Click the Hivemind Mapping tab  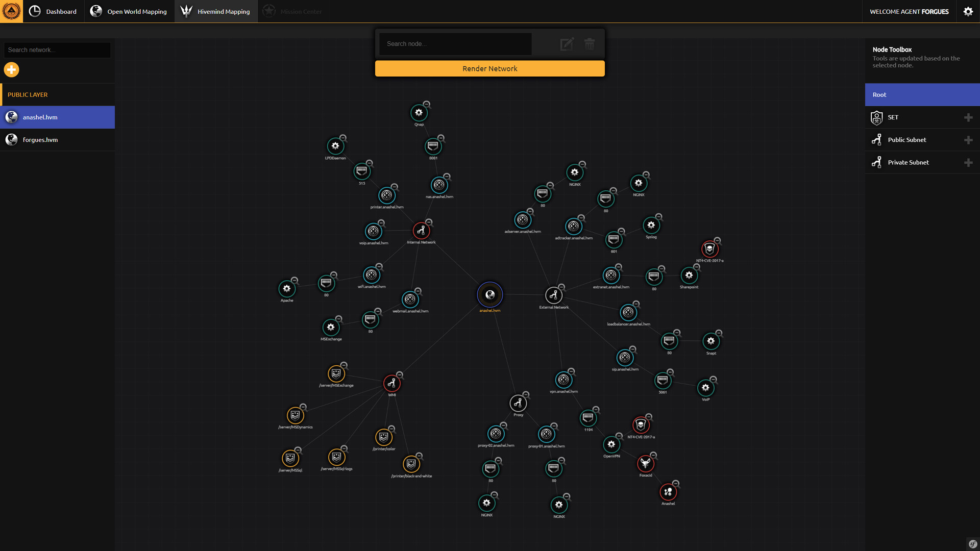tap(215, 11)
